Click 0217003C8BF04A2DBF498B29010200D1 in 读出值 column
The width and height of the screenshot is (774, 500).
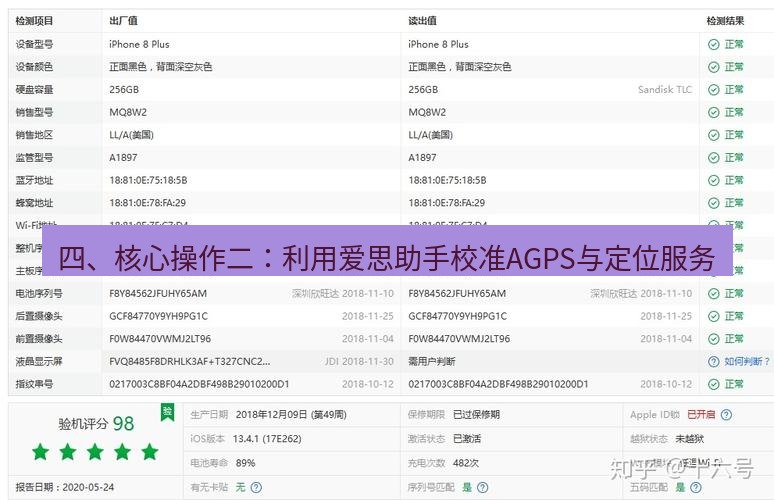[x=498, y=385]
